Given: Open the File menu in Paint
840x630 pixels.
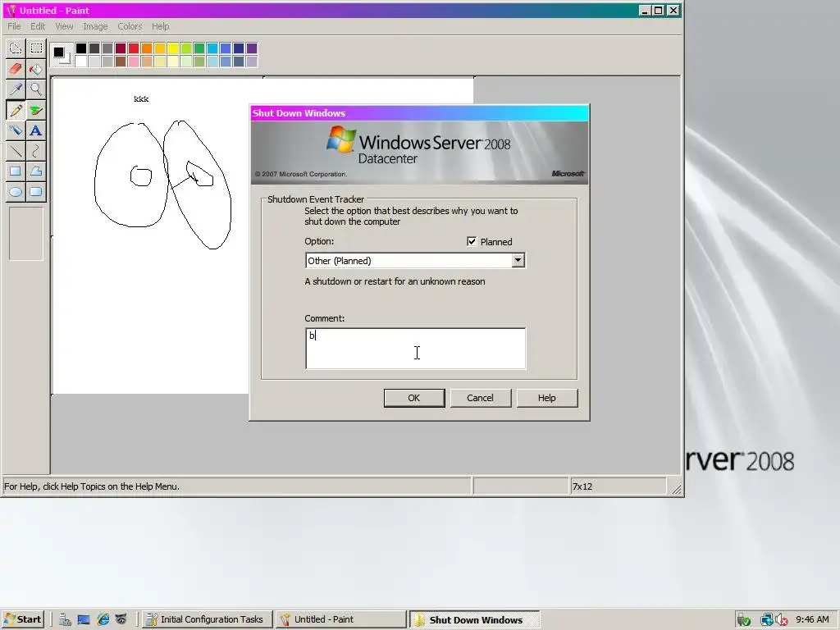Looking at the screenshot, I should coord(14,26).
